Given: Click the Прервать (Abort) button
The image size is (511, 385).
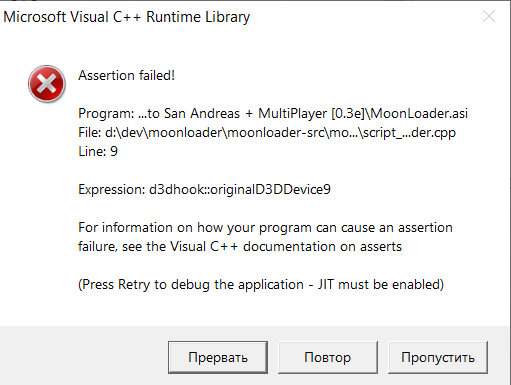Looking at the screenshot, I should click(218, 357).
